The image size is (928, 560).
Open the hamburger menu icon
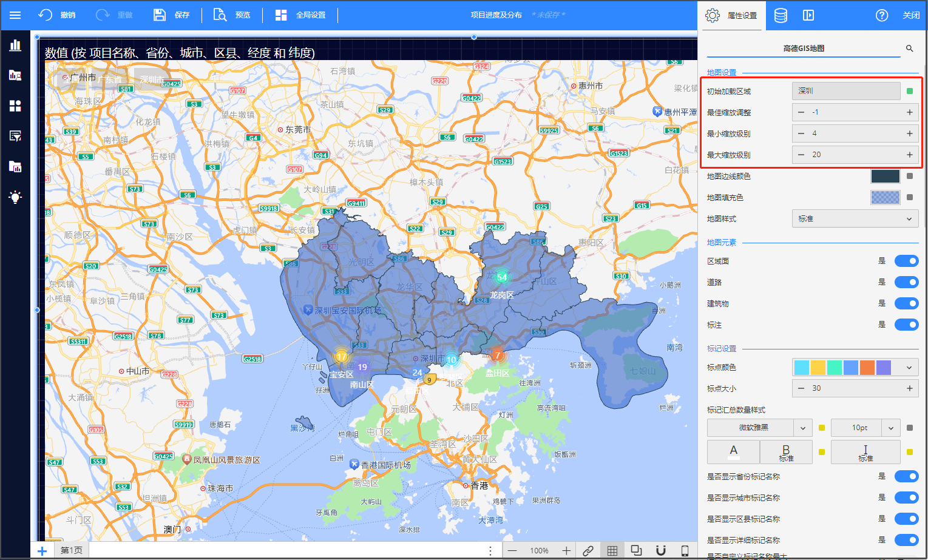(x=15, y=15)
